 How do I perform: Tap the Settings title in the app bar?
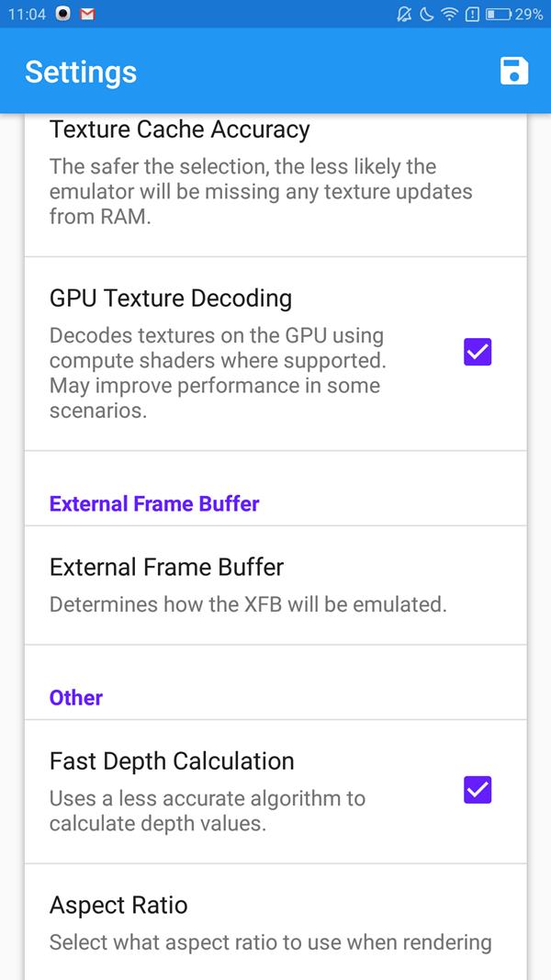pyautogui.click(x=81, y=72)
